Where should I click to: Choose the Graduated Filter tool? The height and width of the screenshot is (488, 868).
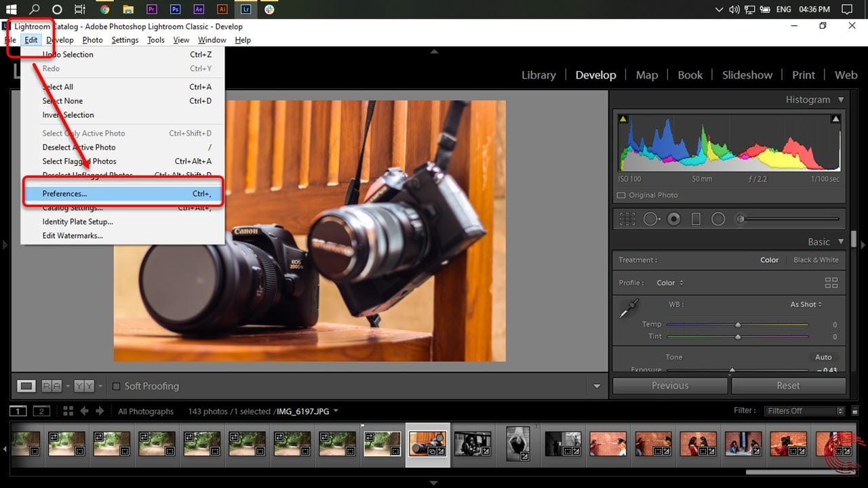tap(696, 219)
